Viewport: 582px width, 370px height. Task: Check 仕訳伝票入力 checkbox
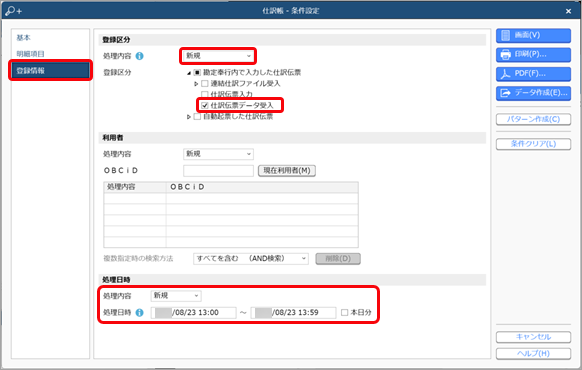coord(205,95)
